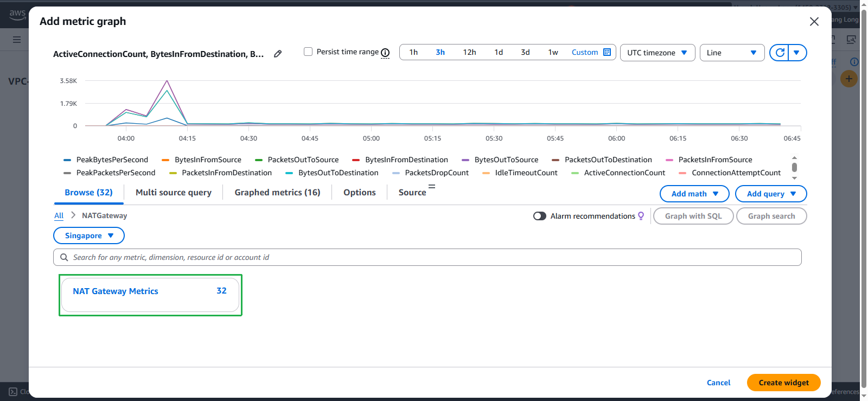Switch to Multi source query tab
The width and height of the screenshot is (868, 401).
[174, 192]
